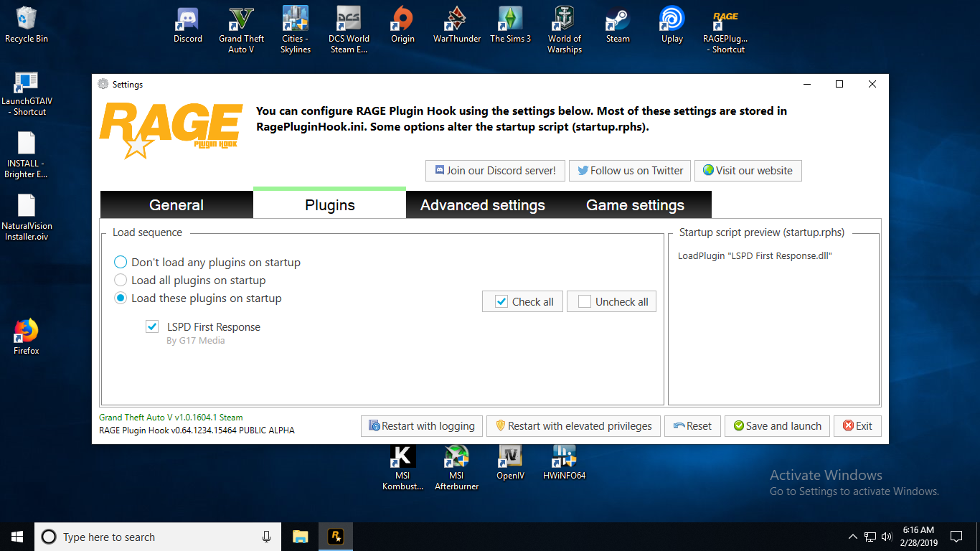The height and width of the screenshot is (551, 980).
Task: Click the Grand Theft Auto V v1.0.1604.1 Steam text
Action: [171, 418]
